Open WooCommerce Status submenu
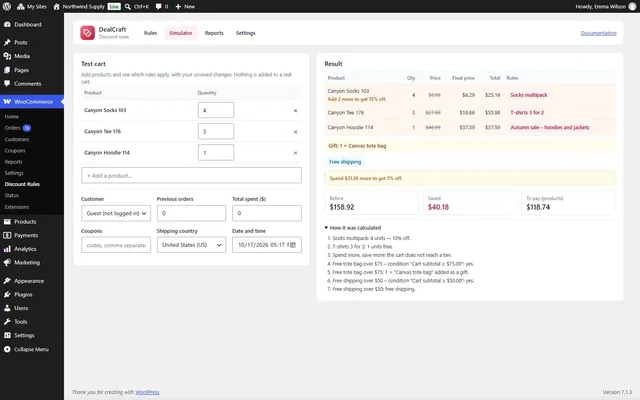 (12, 196)
